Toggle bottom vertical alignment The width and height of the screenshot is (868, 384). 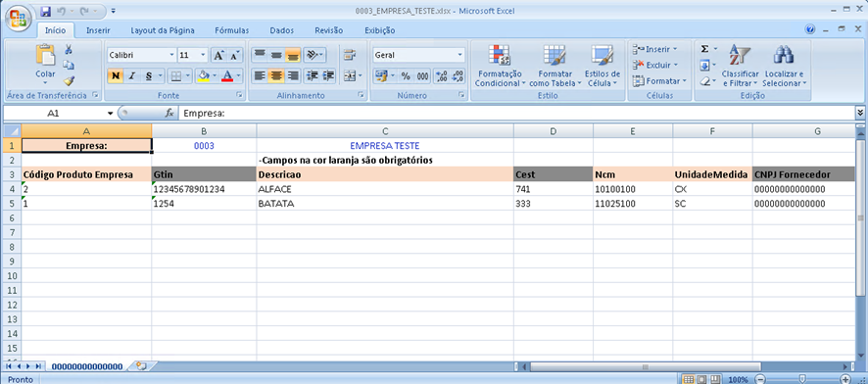[x=293, y=55]
